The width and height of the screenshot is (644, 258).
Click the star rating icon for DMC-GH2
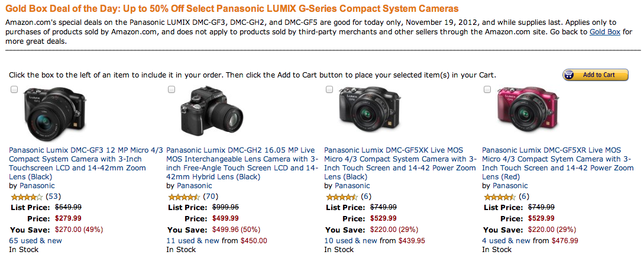183,197
